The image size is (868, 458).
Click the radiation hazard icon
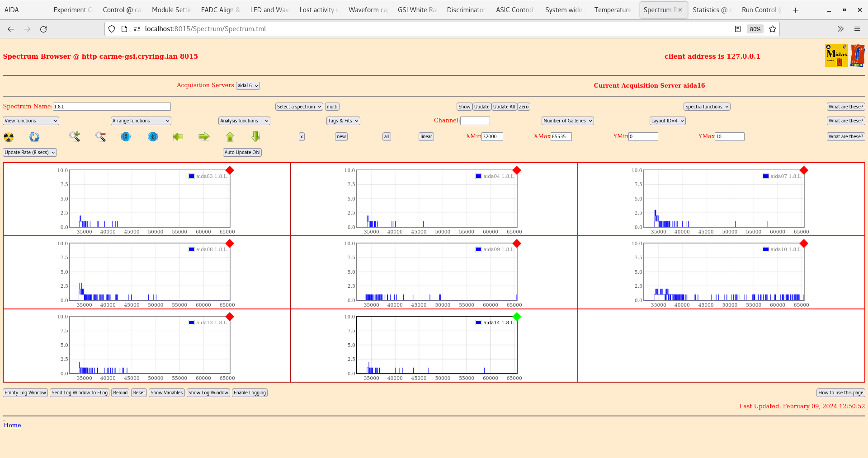(x=9, y=137)
